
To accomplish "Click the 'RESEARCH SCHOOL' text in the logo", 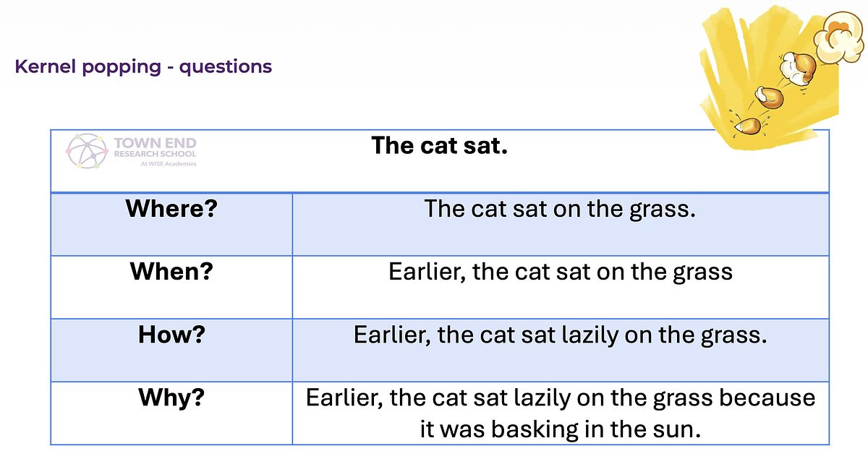I will (x=155, y=154).
